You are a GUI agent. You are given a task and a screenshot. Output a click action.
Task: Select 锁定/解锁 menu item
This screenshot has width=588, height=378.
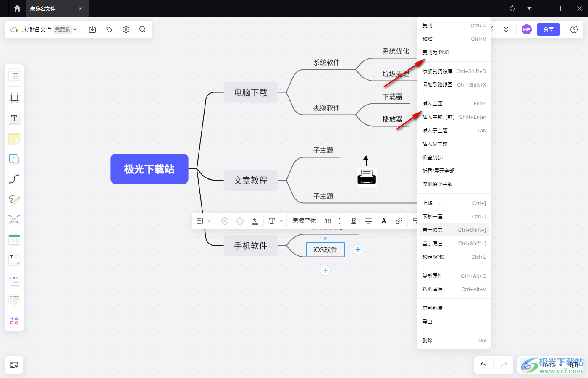[x=454, y=257]
